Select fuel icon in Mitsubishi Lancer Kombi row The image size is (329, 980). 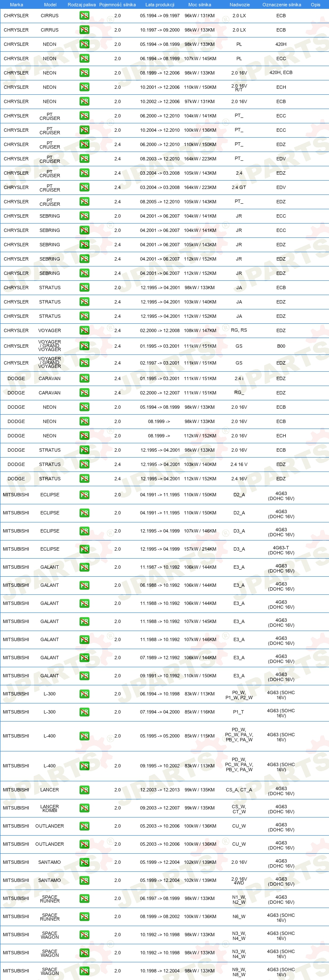pos(84,808)
